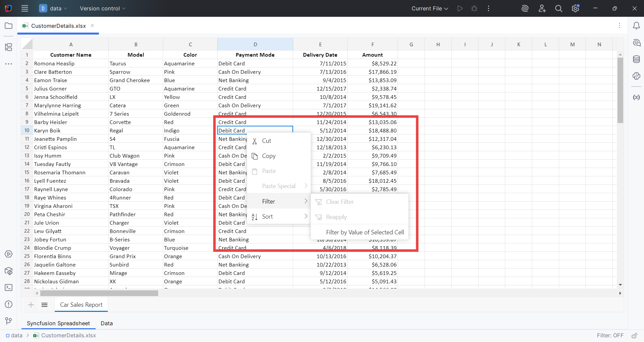Select Copy from the context menu

(x=268, y=156)
